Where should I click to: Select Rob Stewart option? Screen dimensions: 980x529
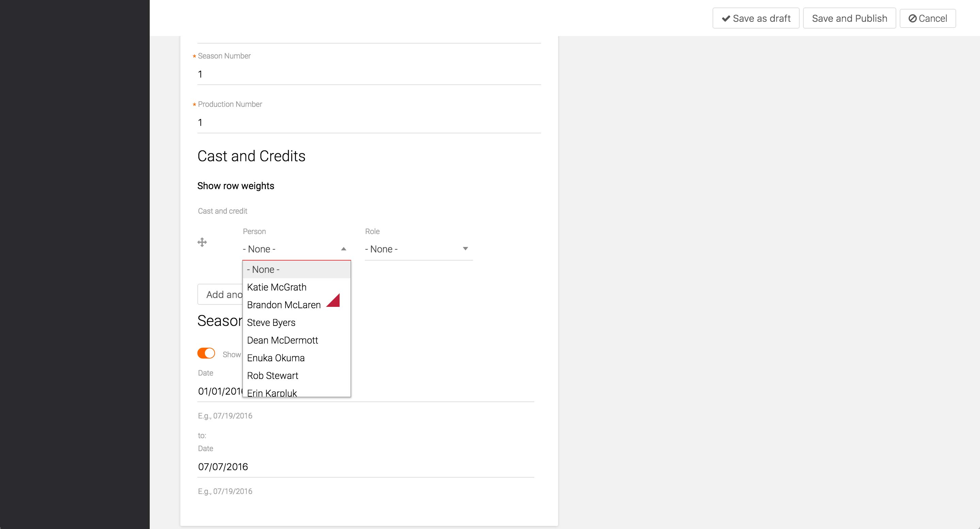point(272,376)
